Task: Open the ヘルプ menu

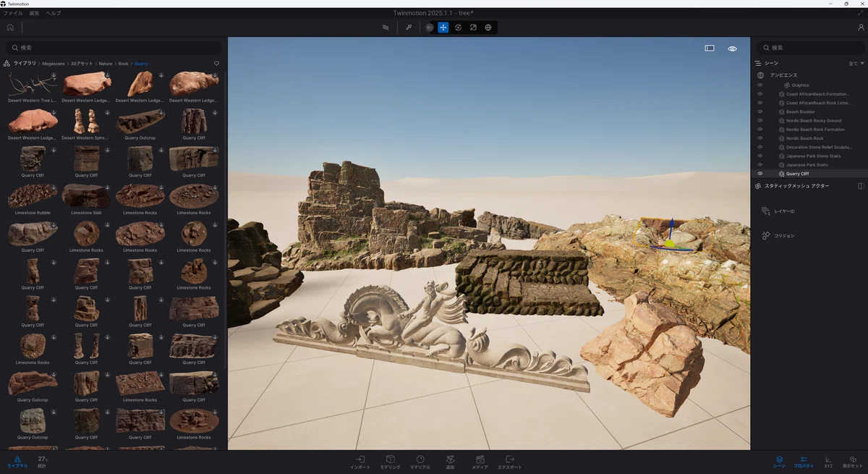Action: (54, 13)
